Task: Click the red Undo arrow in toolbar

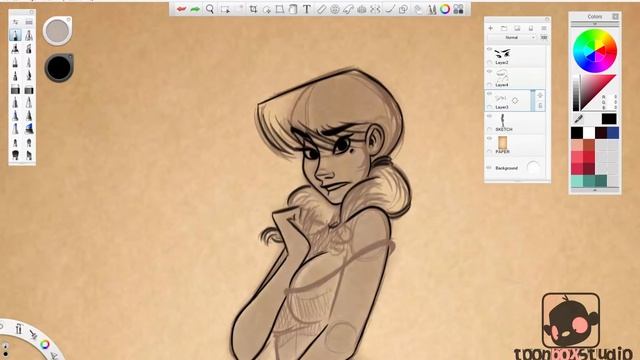Action: click(181, 9)
